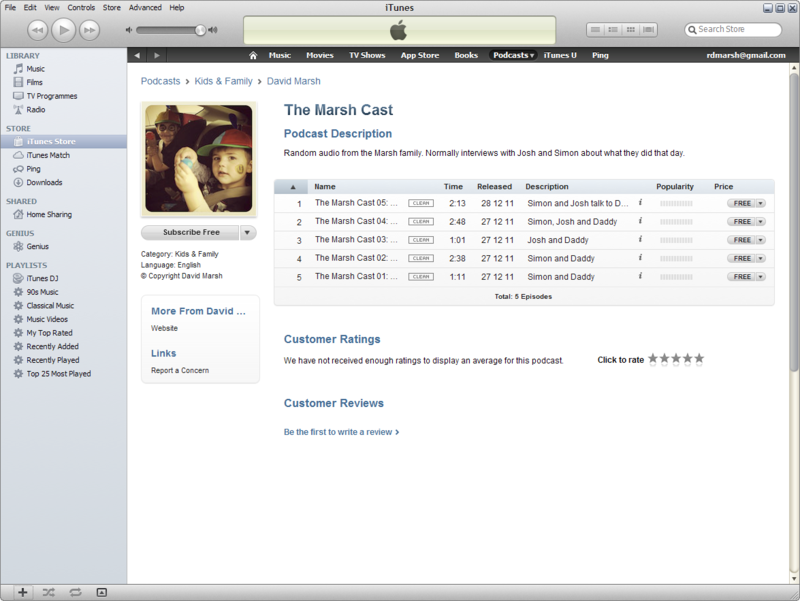
Task: Open price dropdown for Marsh Cast 04
Action: 761,221
